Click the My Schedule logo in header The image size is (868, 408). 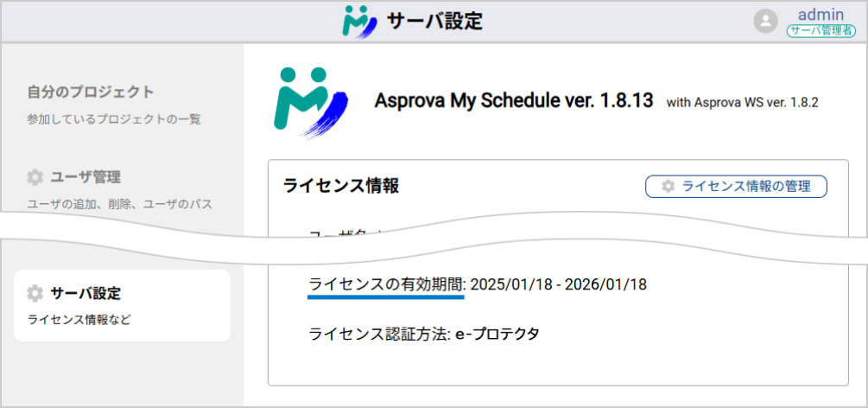[360, 22]
